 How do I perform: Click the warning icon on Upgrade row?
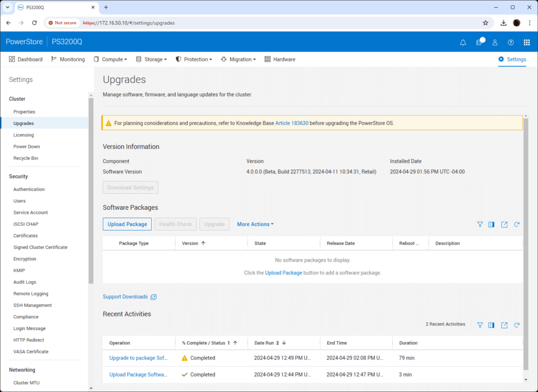184,358
